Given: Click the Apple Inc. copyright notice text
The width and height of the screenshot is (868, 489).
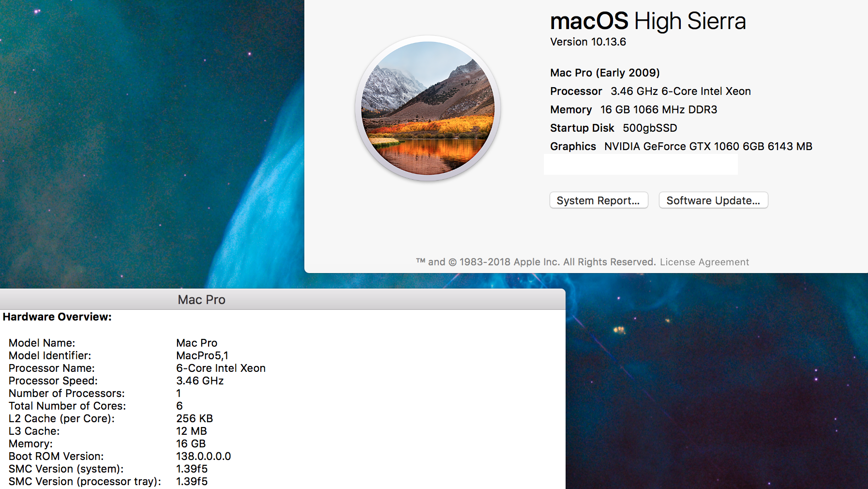Looking at the screenshot, I should (536, 262).
